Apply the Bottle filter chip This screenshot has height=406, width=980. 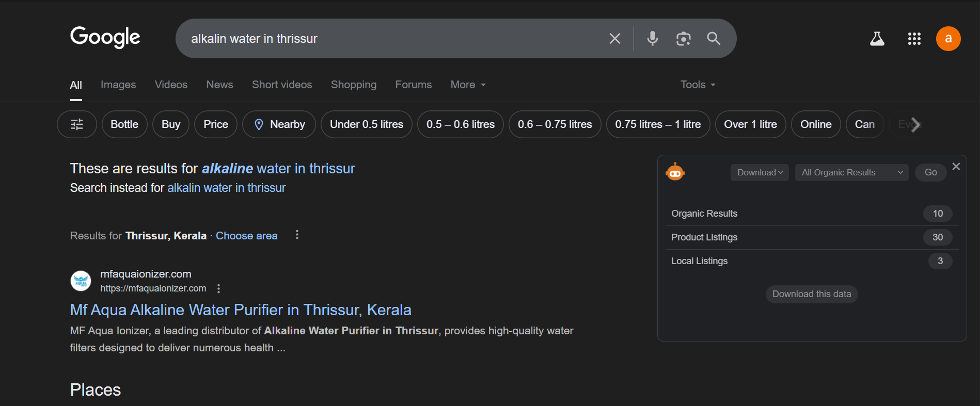click(x=124, y=124)
